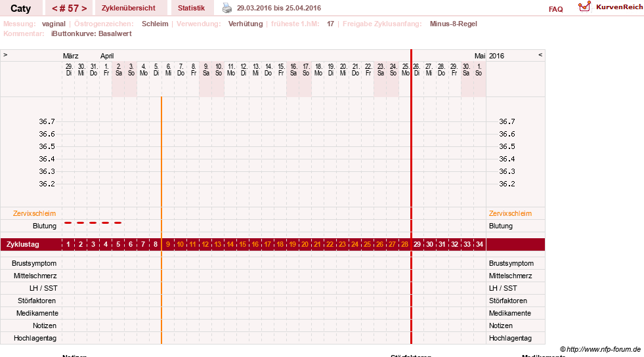The image size is (644, 357).
Task: Go to next cycle arrow beside #57
Action: click(84, 9)
